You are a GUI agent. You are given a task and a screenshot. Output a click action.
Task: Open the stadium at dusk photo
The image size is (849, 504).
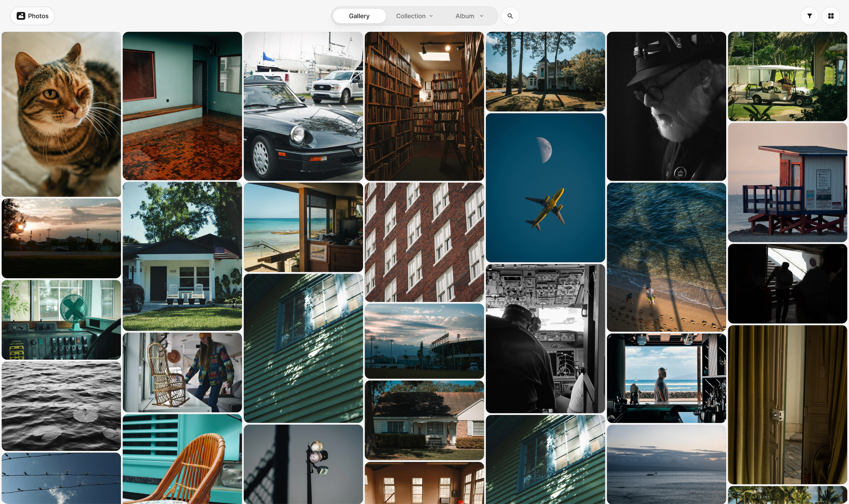click(424, 341)
